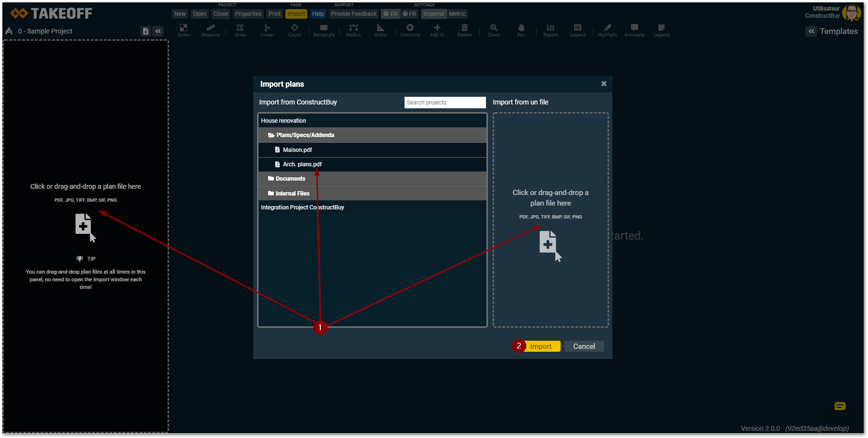
Task: Switch units to Metric
Action: [x=457, y=14]
